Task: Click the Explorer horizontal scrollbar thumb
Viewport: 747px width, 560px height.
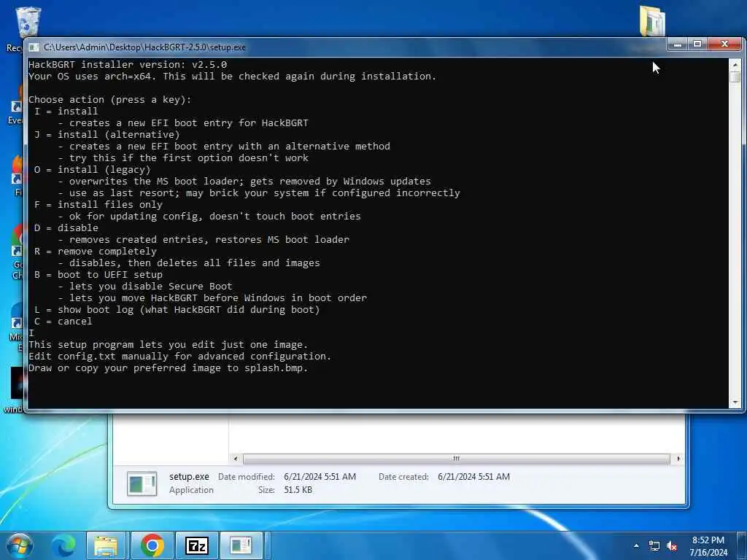Action: [x=457, y=459]
